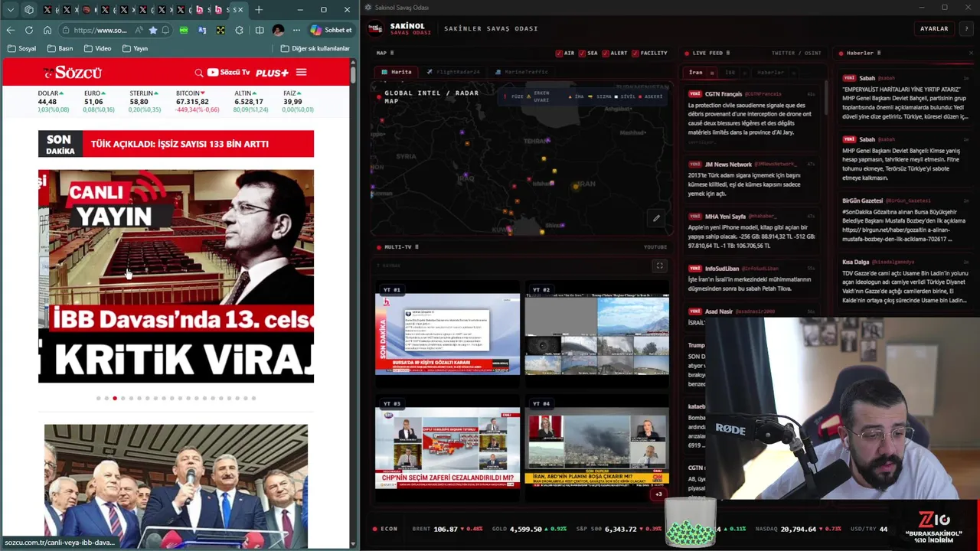Open the Yayın bookmarks folder
Viewport: 980px width, 551px height.
coord(135,48)
